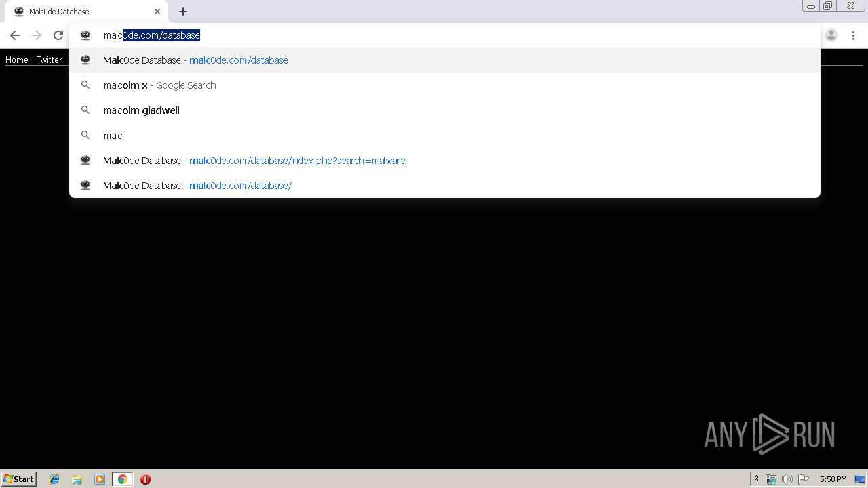The height and width of the screenshot is (488, 868).
Task: Click the 5:58 PM clock
Action: tap(833, 479)
